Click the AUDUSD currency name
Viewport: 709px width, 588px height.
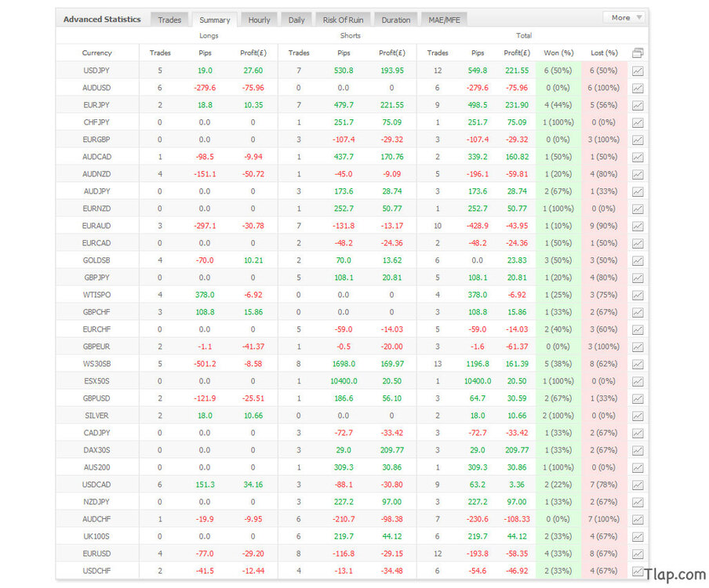pos(96,88)
